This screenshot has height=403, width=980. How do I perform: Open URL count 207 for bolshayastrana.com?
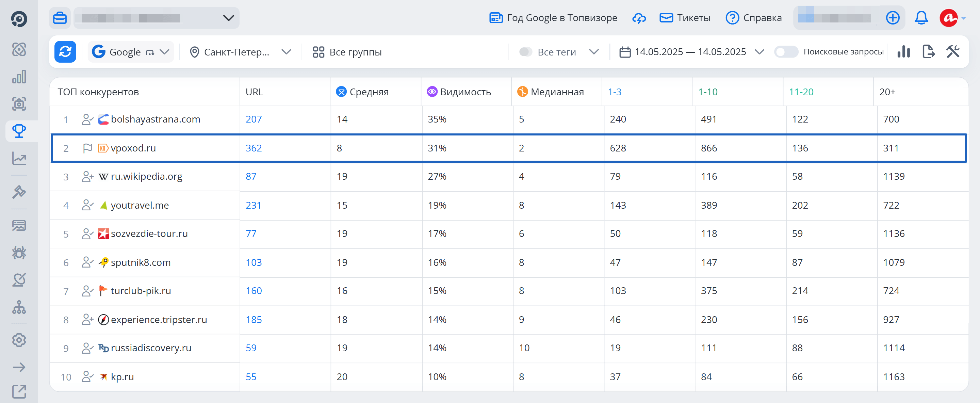tap(254, 119)
